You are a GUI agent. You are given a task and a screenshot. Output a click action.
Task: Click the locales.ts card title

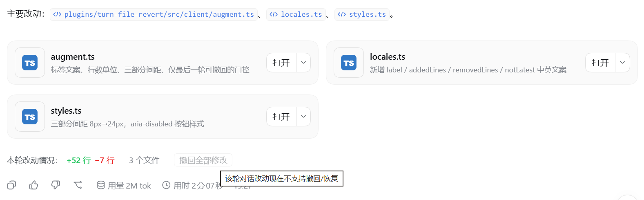click(388, 57)
